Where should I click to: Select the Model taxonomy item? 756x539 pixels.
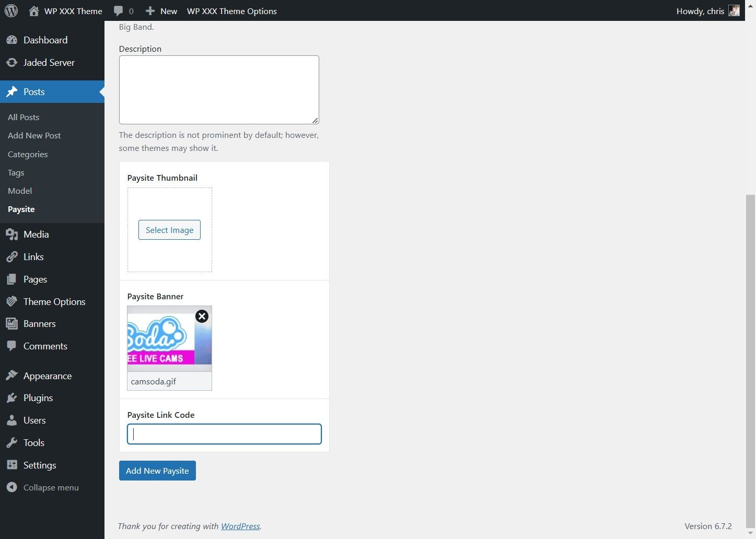20,191
